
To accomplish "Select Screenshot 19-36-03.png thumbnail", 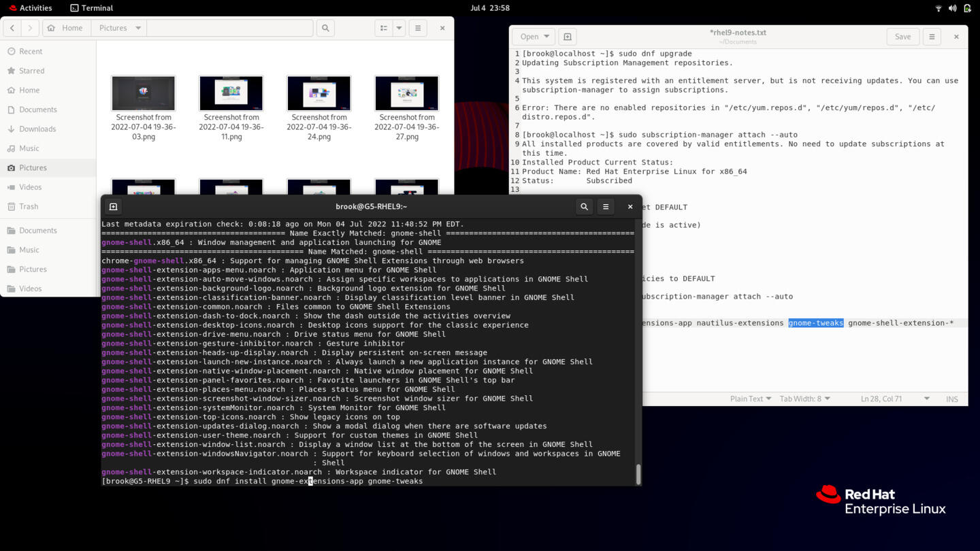I will tap(144, 93).
